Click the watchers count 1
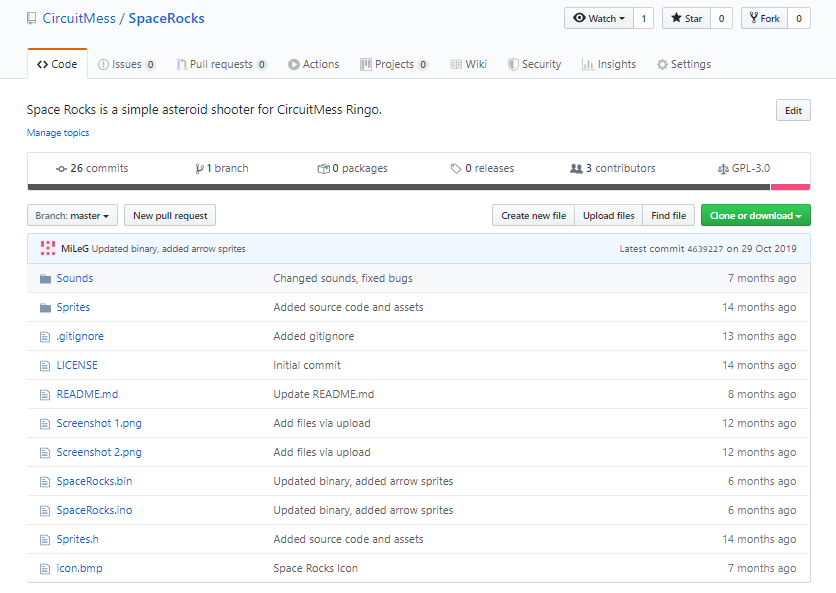Screen dimensions: 836x593 [x=644, y=18]
